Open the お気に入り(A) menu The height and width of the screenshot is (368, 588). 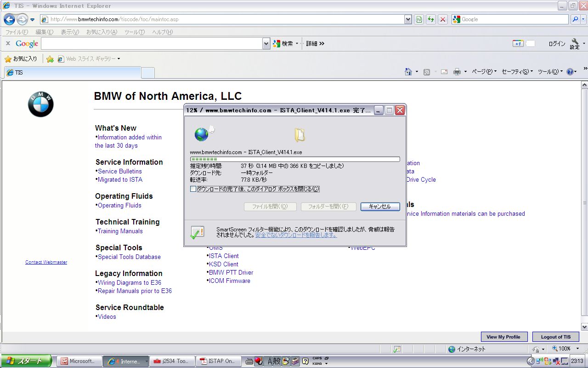tap(102, 32)
